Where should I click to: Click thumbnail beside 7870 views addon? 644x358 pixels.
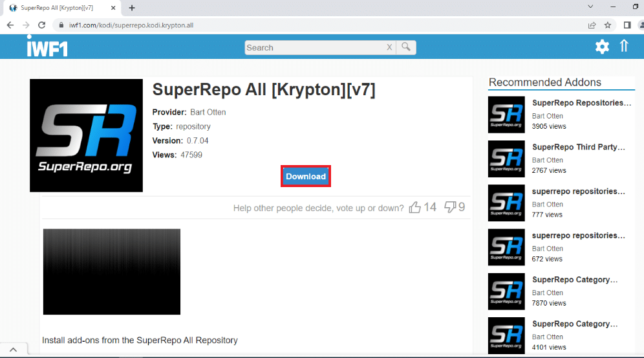pyautogui.click(x=506, y=291)
